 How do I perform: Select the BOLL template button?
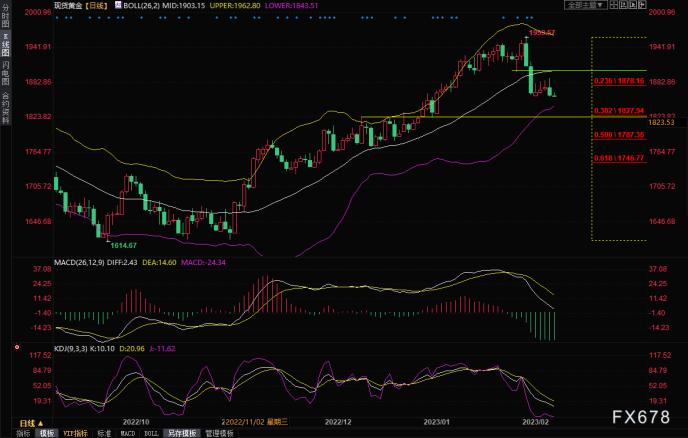pyautogui.click(x=151, y=433)
